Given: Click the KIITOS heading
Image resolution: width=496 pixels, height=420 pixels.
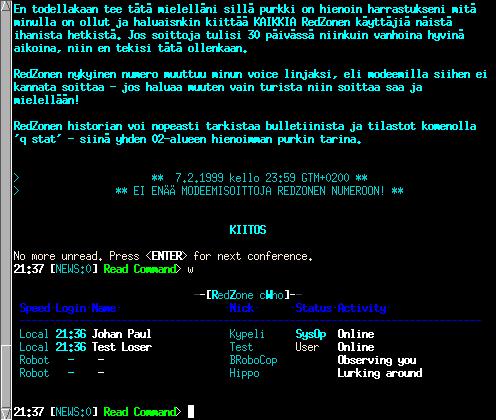Looking at the screenshot, I should pyautogui.click(x=248, y=230).
